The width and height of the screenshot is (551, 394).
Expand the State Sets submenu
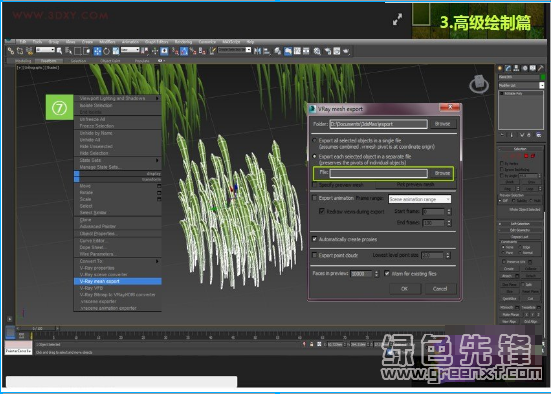click(x=117, y=160)
